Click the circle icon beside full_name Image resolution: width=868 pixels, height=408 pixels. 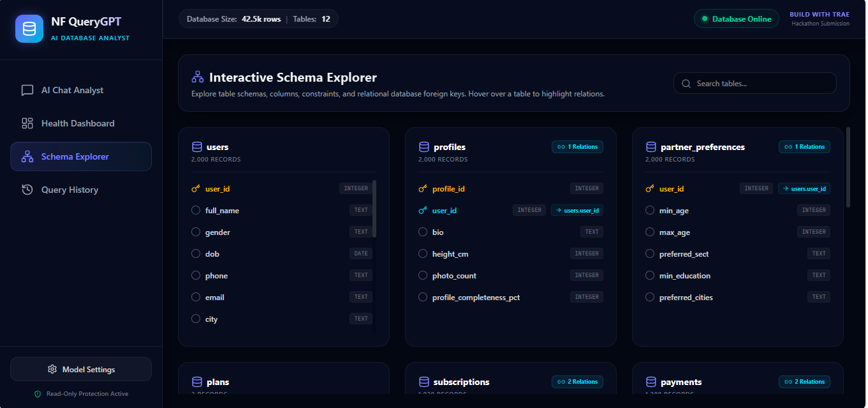click(196, 211)
